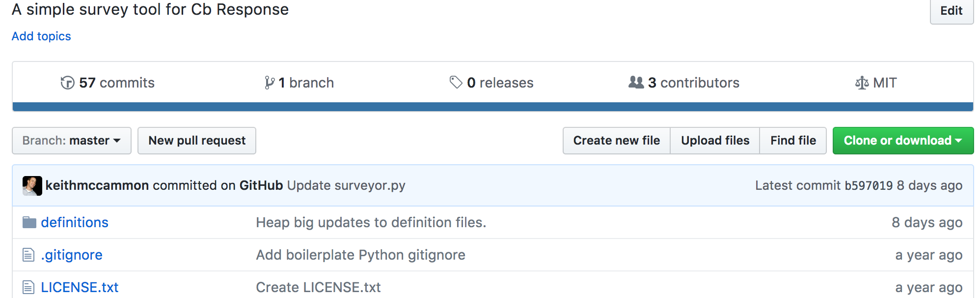Open latest commit b597019 hash
This screenshot has width=980, height=298.
click(x=868, y=185)
